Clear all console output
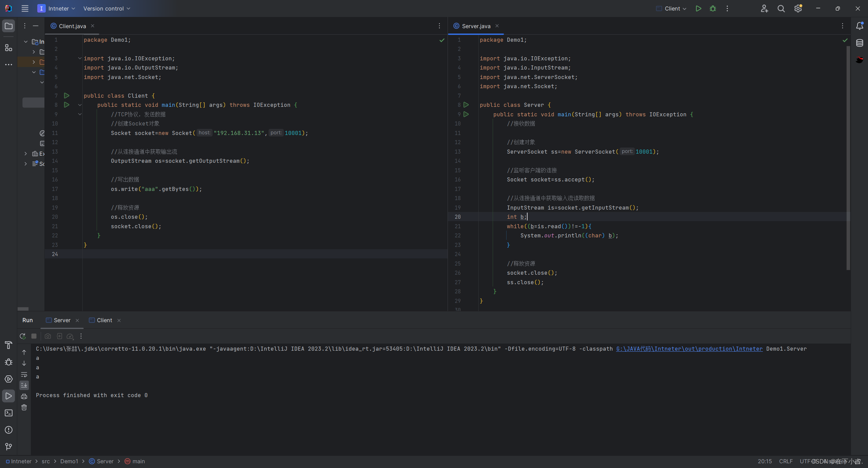The width and height of the screenshot is (868, 468). point(24,407)
